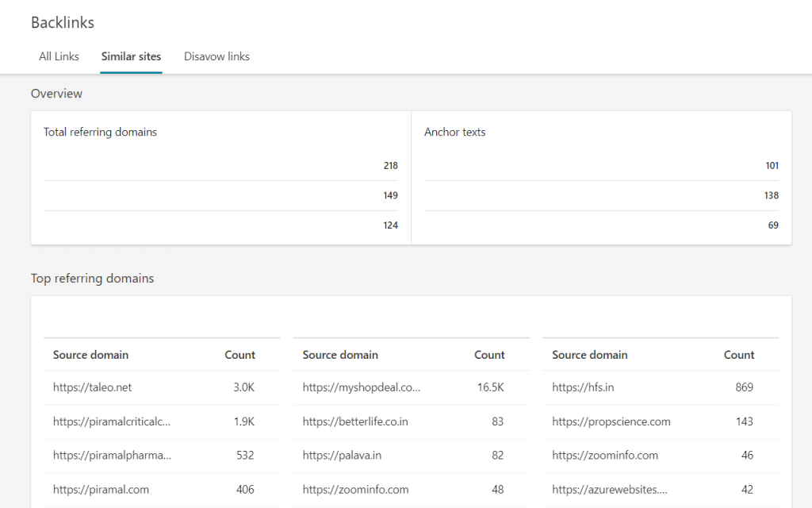Image resolution: width=812 pixels, height=508 pixels.
Task: Click the 1.9K count value
Action: tap(244, 421)
